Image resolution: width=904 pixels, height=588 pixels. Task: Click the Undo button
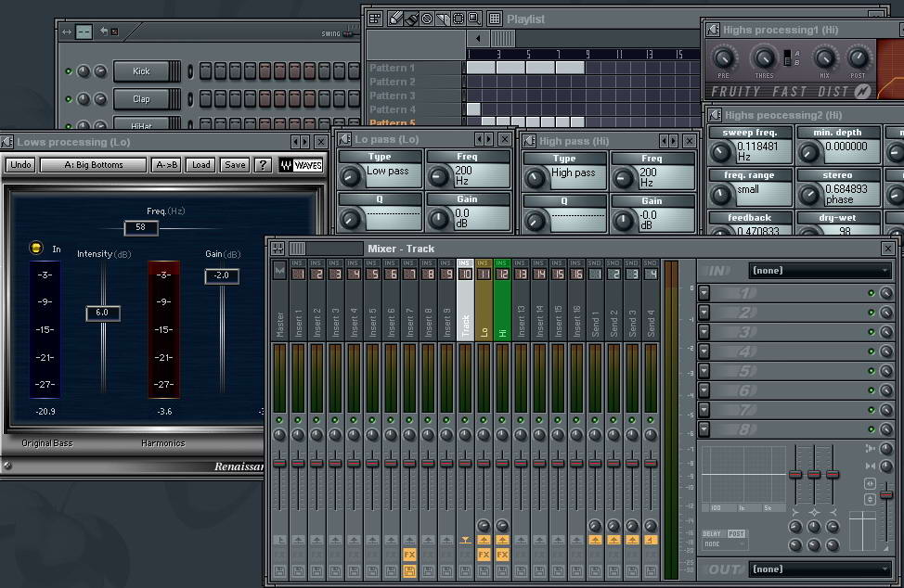(x=21, y=165)
